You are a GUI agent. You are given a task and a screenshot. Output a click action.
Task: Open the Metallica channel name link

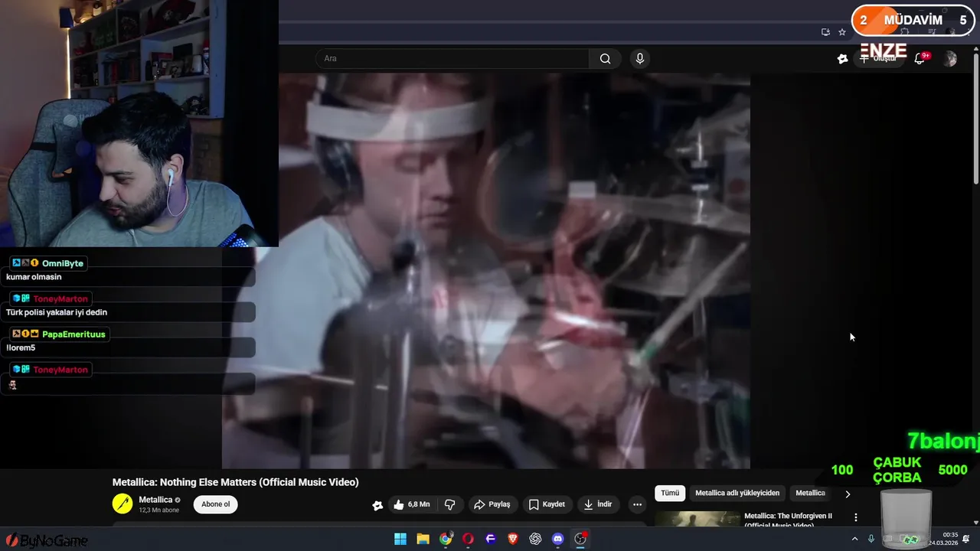click(x=155, y=500)
